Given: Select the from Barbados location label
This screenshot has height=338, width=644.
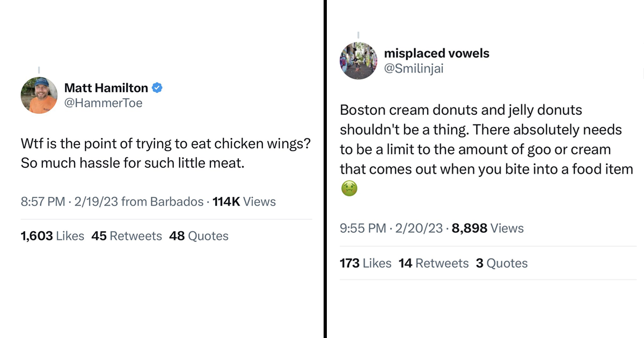Looking at the screenshot, I should pyautogui.click(x=163, y=202).
